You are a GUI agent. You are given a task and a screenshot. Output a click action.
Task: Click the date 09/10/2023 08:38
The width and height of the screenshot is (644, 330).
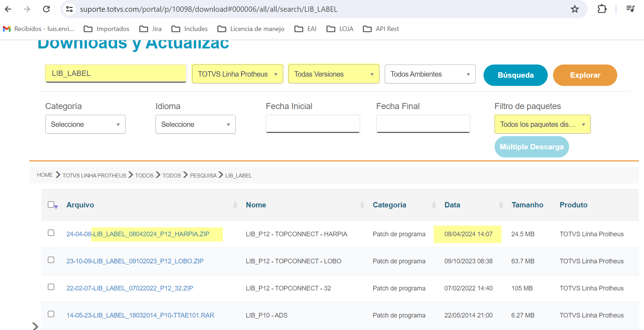click(x=469, y=261)
